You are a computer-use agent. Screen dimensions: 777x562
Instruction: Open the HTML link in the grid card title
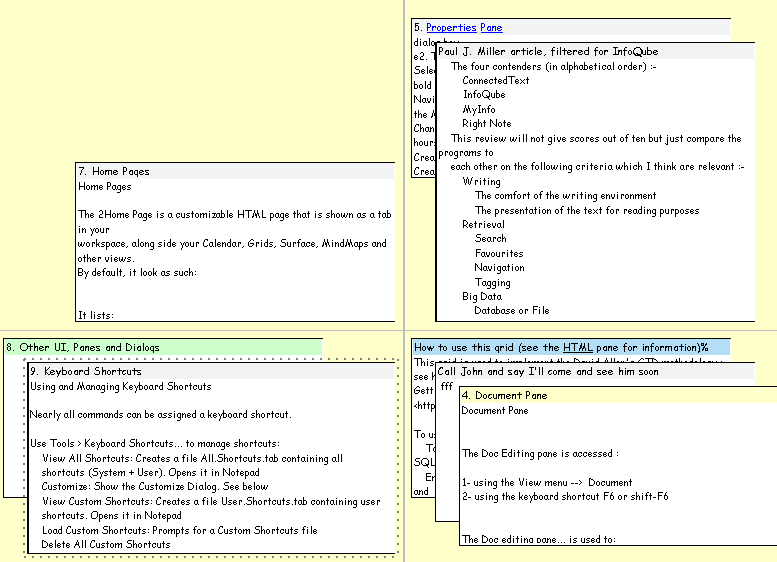(577, 347)
